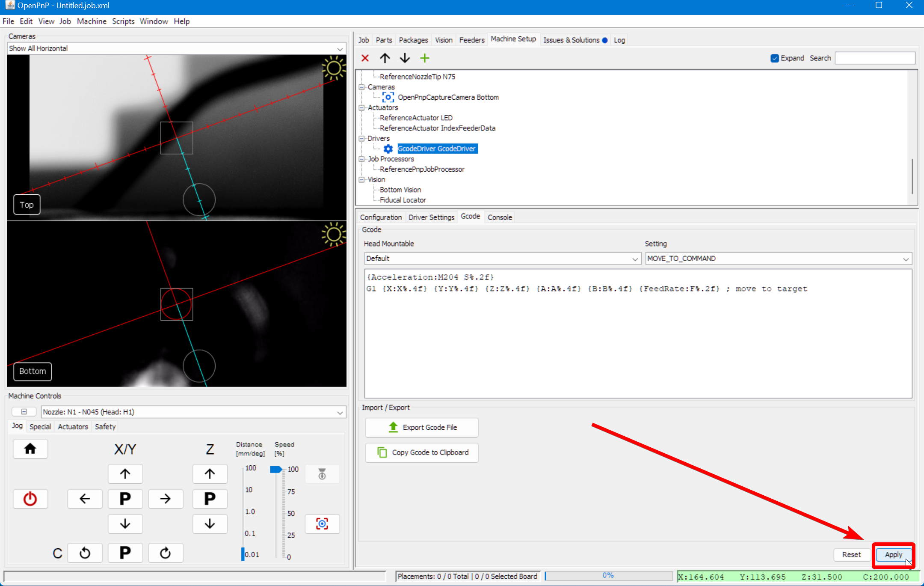Click the green plus add icon

(424, 58)
